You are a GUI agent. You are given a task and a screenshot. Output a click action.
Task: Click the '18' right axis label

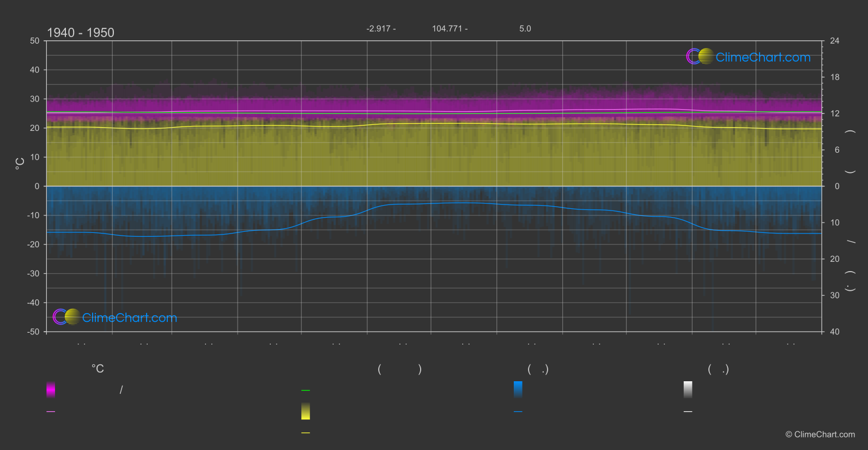coord(835,77)
